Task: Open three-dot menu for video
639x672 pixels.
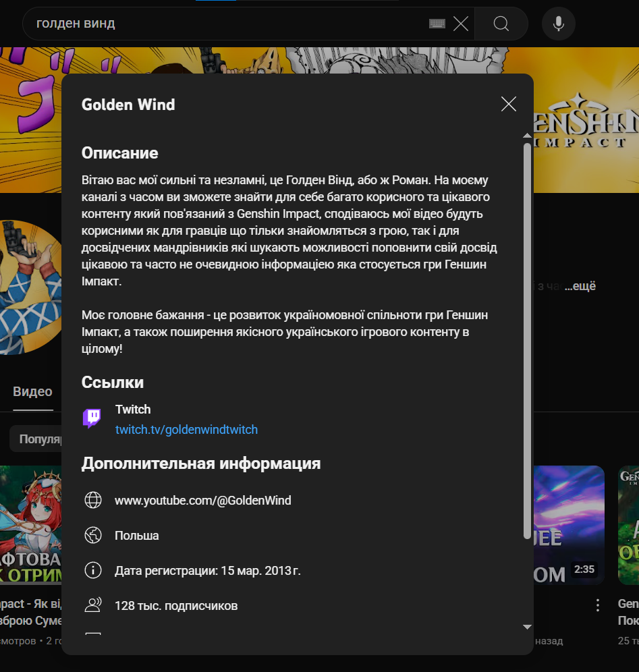Action: pos(597,605)
